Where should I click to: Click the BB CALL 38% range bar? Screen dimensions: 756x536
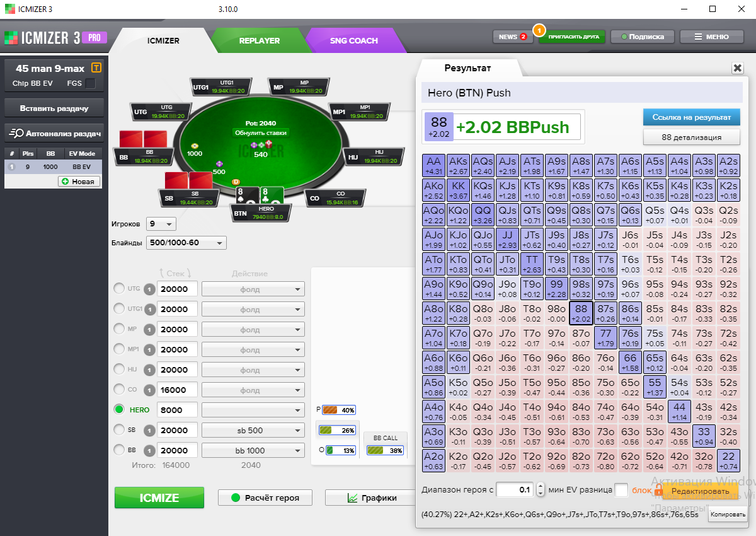click(x=385, y=450)
